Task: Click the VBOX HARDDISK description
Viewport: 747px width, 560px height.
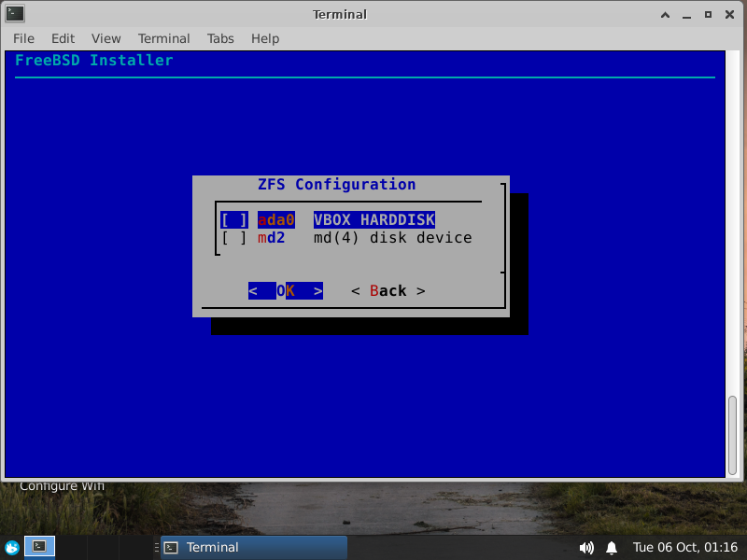Action: point(374,220)
